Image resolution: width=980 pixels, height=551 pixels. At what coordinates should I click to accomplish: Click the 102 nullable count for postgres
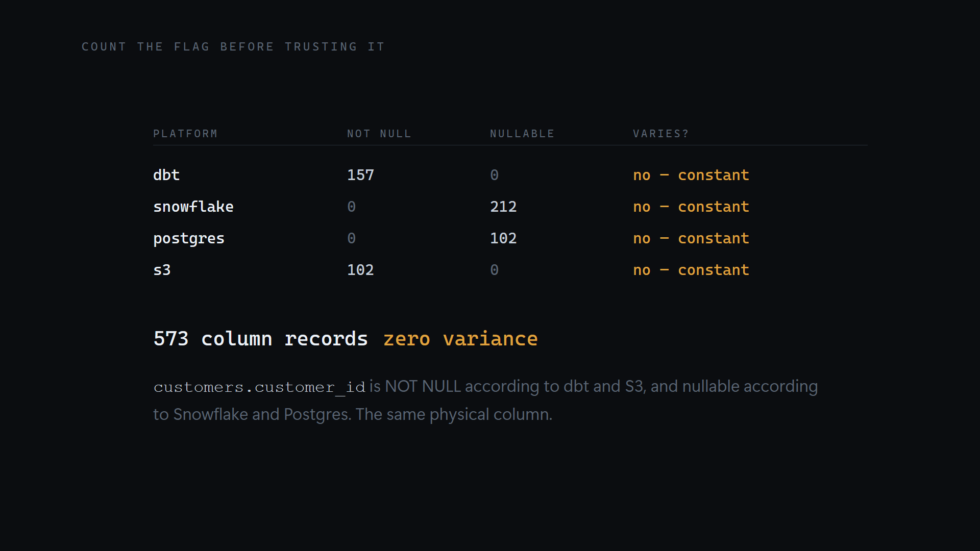pos(503,238)
